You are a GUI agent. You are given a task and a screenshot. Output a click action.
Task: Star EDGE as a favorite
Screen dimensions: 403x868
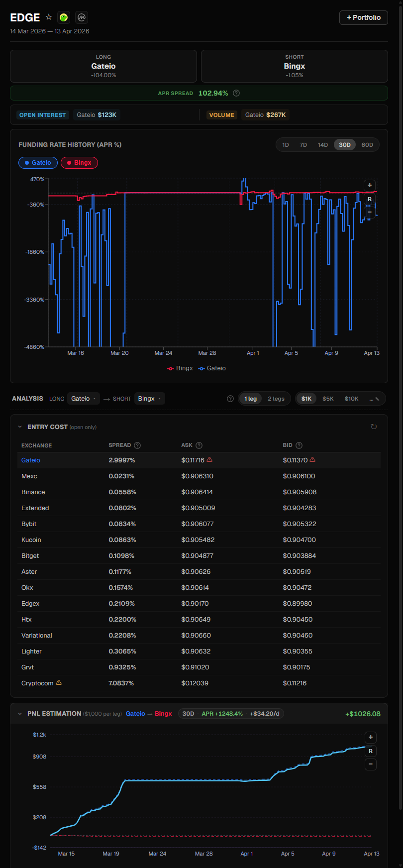(49, 17)
